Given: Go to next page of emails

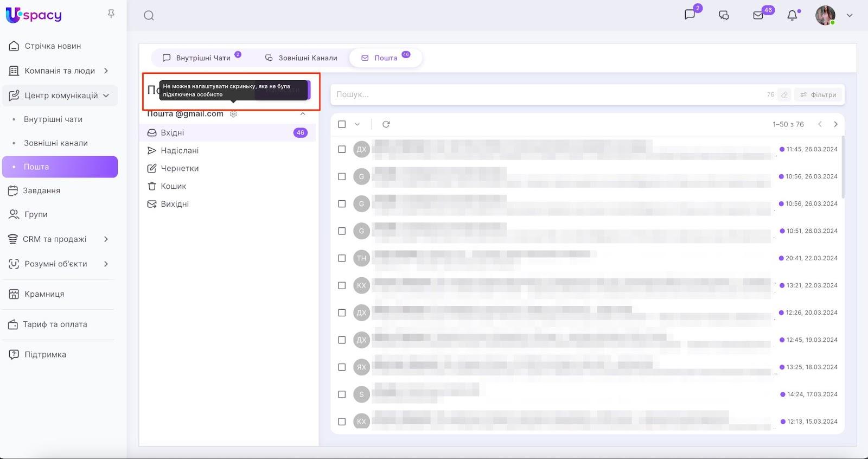Looking at the screenshot, I should 835,124.
